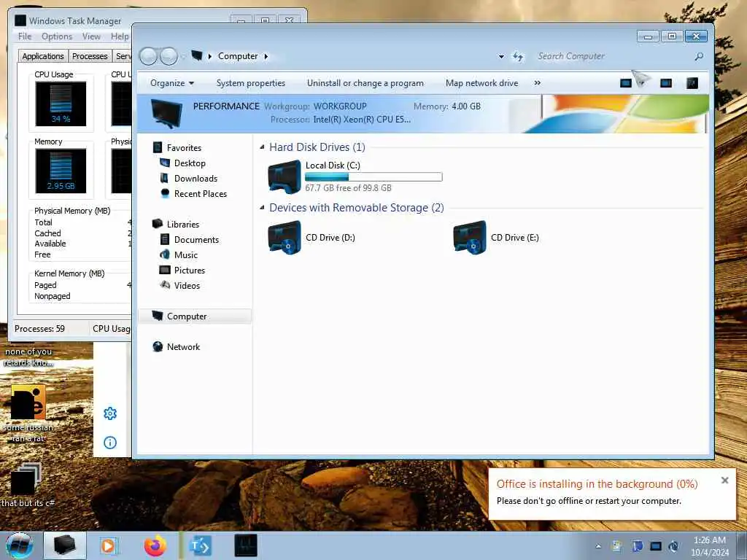Open the view options dropdown arrow
The width and height of the screenshot is (747, 560).
[x=641, y=83]
